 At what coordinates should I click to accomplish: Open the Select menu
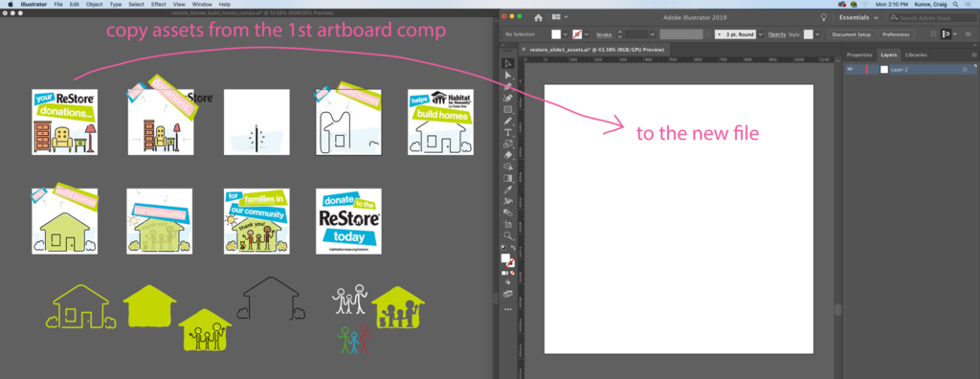coord(136,5)
